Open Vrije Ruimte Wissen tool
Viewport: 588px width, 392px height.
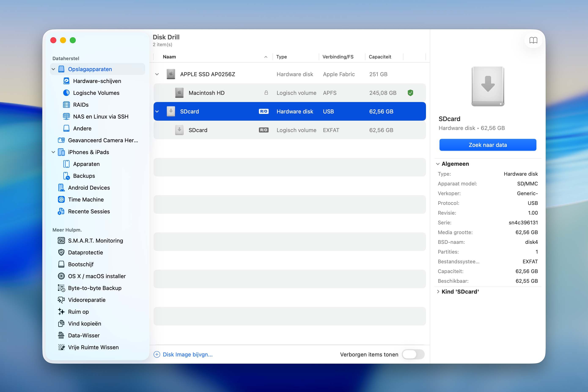93,348
